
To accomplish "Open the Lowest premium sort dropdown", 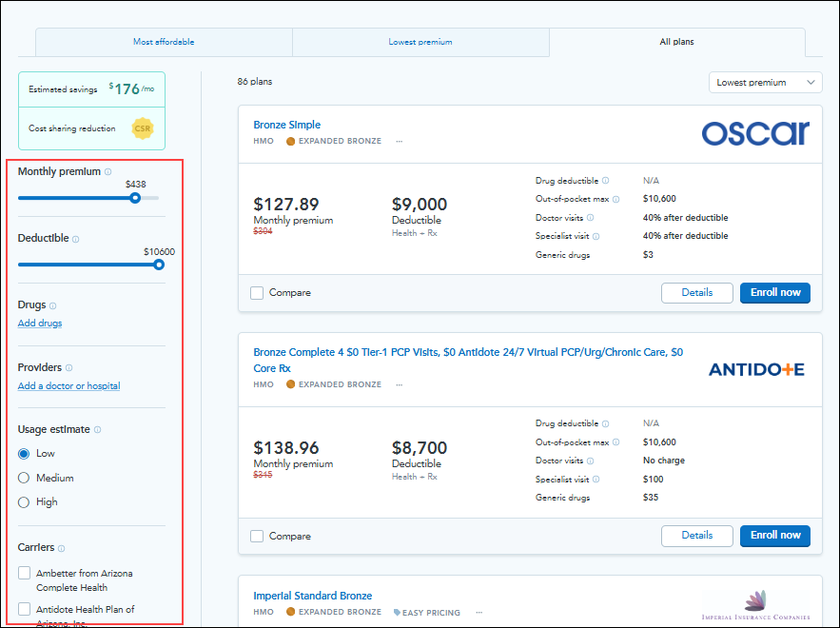I will (766, 83).
